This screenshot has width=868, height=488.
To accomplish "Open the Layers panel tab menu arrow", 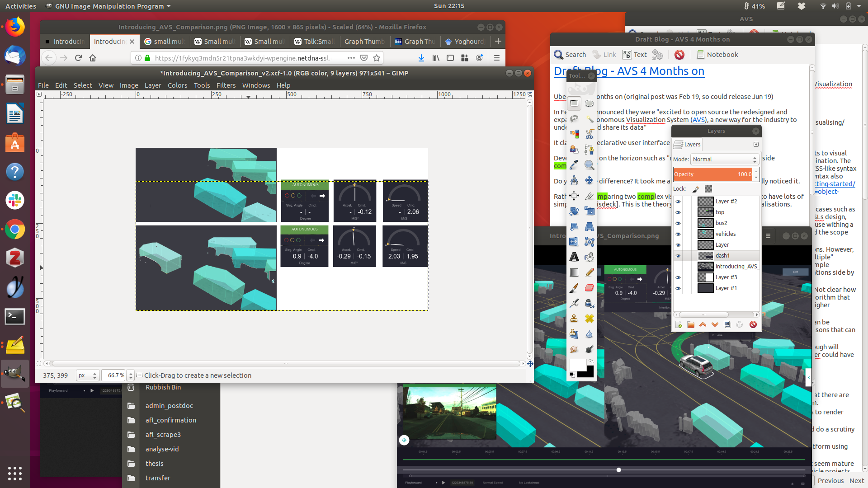I will click(x=756, y=144).
